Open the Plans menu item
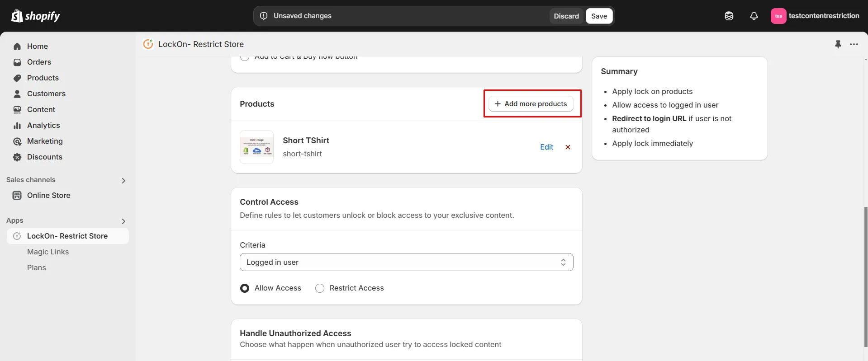Viewport: 868px width, 361px height. [37, 267]
